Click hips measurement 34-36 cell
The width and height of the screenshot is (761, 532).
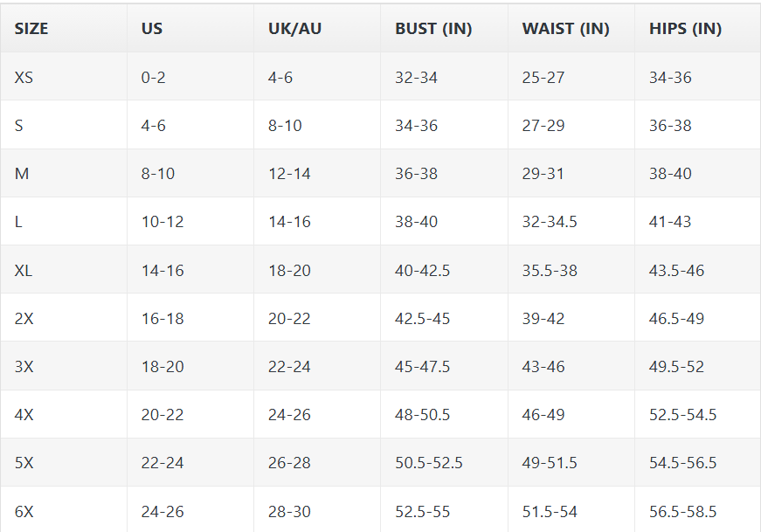coord(670,77)
